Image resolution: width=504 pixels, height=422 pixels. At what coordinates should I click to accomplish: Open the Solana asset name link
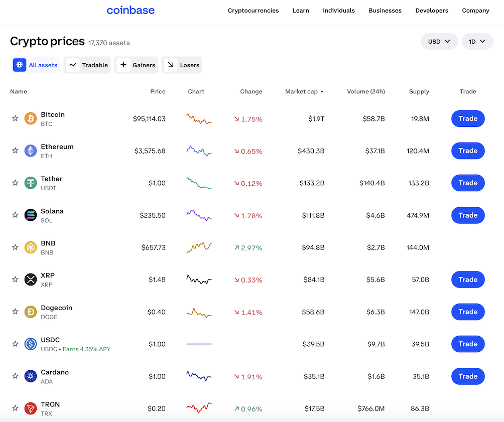52,211
